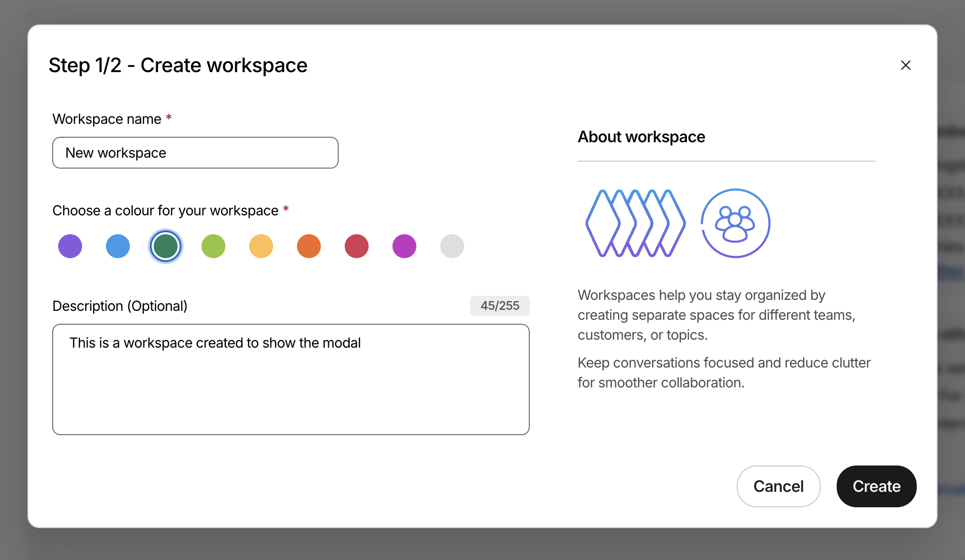The height and width of the screenshot is (560, 965).
Task: Choose the orange colour swatch
Action: tap(309, 246)
